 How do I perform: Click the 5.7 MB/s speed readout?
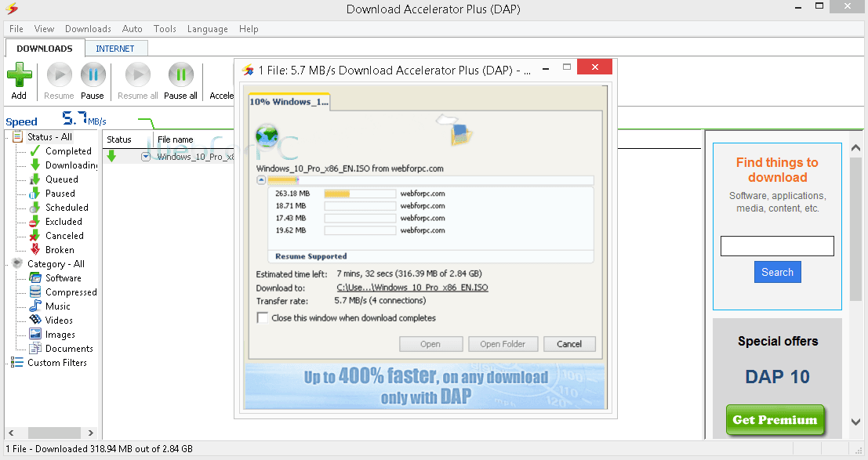84,118
